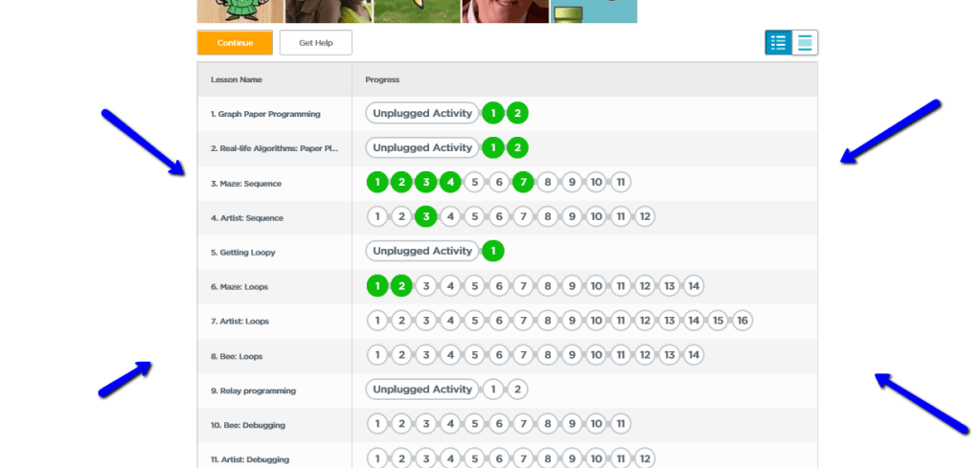The image size is (980, 468).
Task: Open puzzle 11 in Maze: Sequence
Action: (621, 182)
